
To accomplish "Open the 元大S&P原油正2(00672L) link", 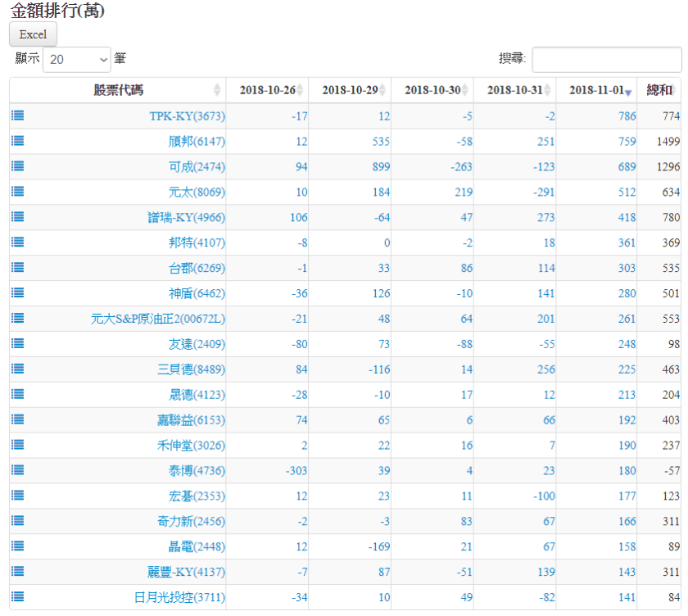I will (158, 319).
